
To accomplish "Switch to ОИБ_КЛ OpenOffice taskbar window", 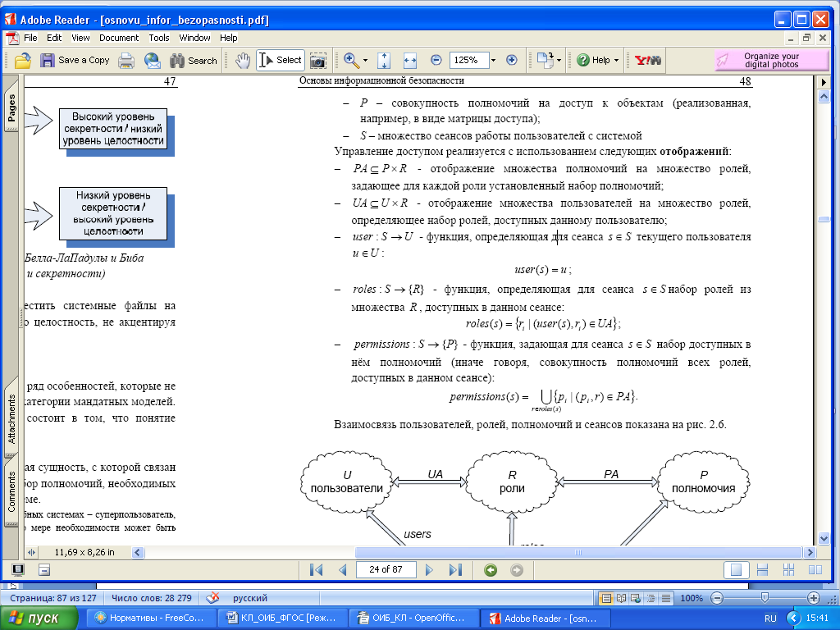I will (x=413, y=619).
